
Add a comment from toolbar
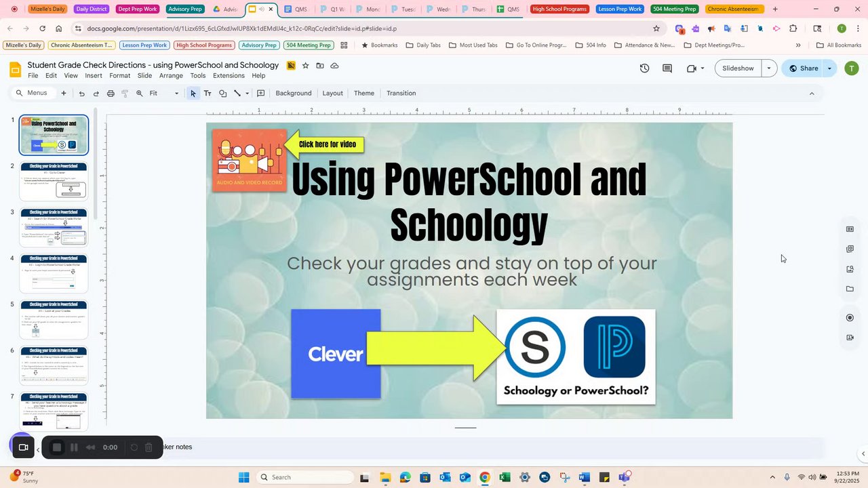click(x=261, y=94)
